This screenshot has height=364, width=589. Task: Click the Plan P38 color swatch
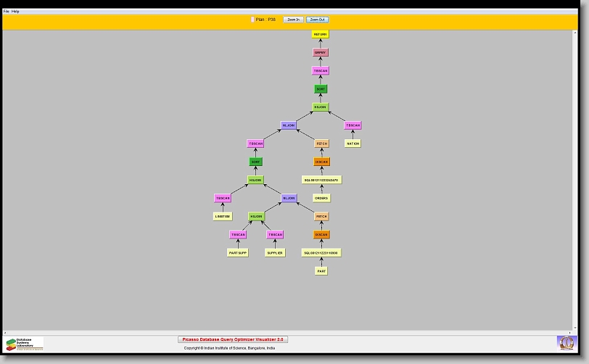[x=252, y=20]
